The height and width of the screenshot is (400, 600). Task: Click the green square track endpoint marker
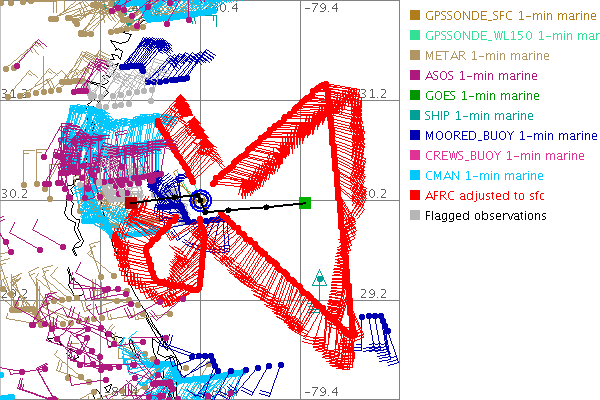coord(305,203)
